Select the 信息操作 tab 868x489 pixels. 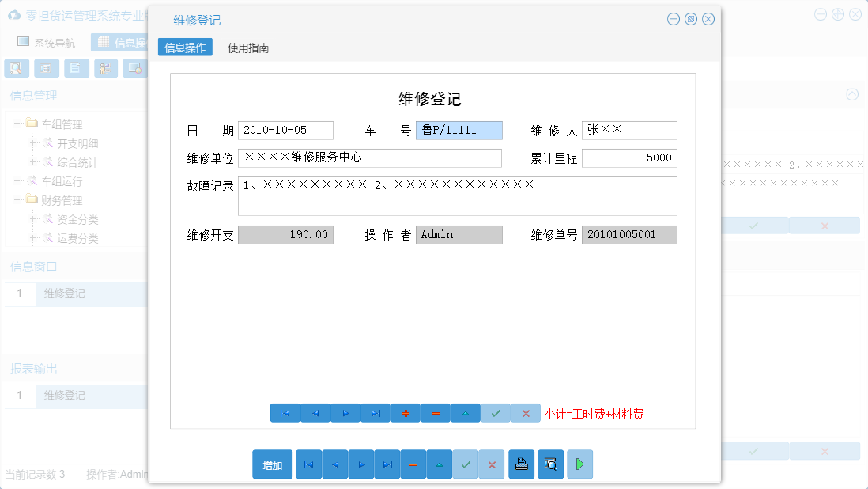(185, 47)
